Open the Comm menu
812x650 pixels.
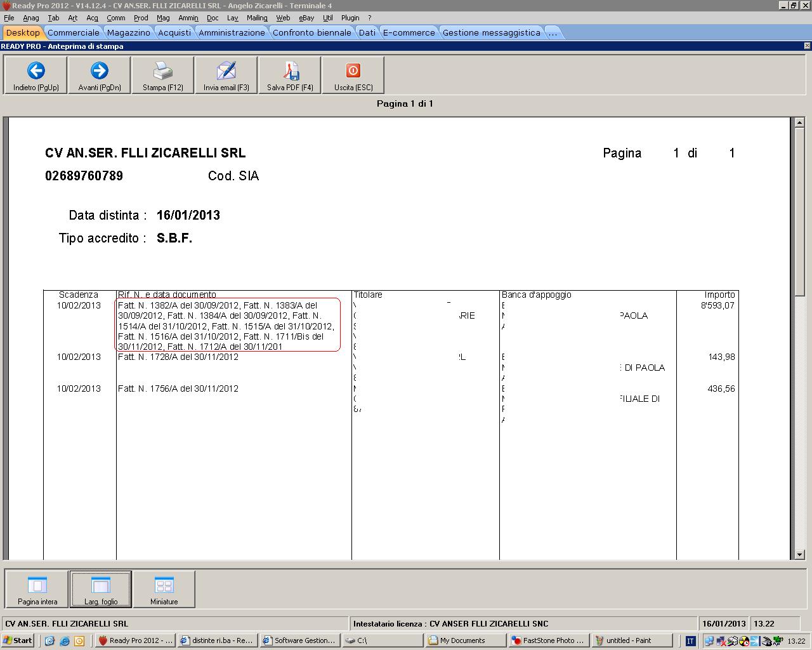116,18
